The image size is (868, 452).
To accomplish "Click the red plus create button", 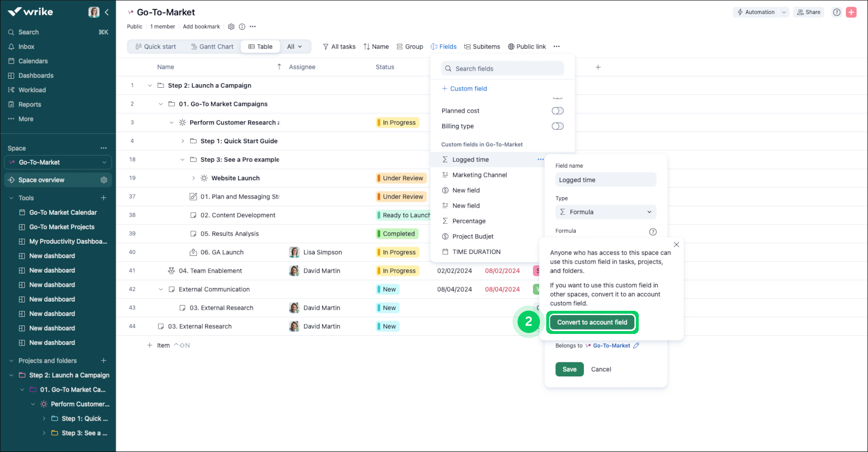I will 851,12.
